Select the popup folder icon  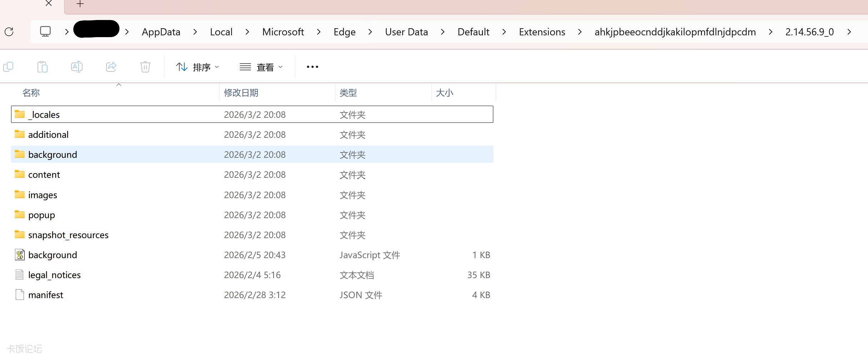pos(20,215)
